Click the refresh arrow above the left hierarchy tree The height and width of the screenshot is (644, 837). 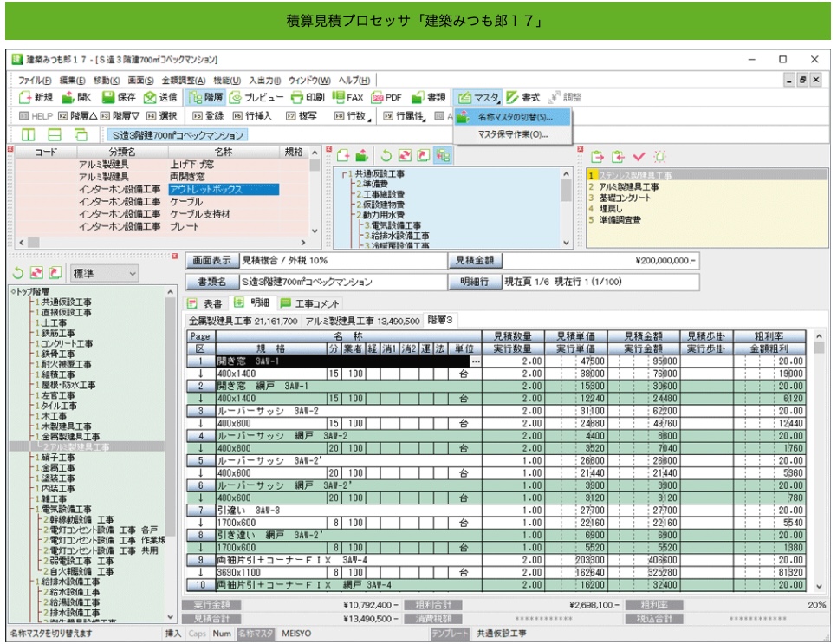[x=18, y=273]
